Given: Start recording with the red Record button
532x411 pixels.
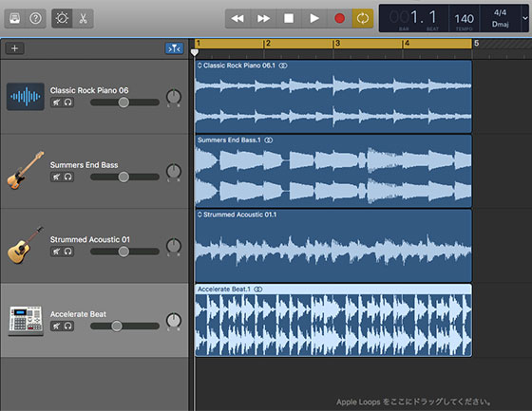Looking at the screenshot, I should click(x=340, y=18).
